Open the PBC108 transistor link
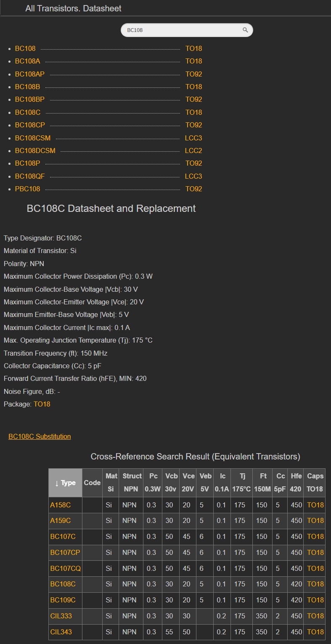The image size is (331, 644). 28,189
